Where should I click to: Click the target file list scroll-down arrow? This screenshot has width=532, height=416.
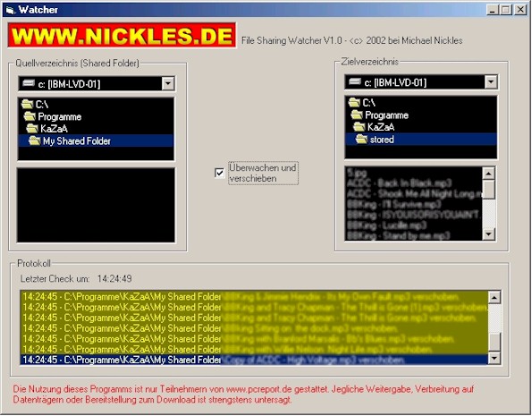(488, 234)
